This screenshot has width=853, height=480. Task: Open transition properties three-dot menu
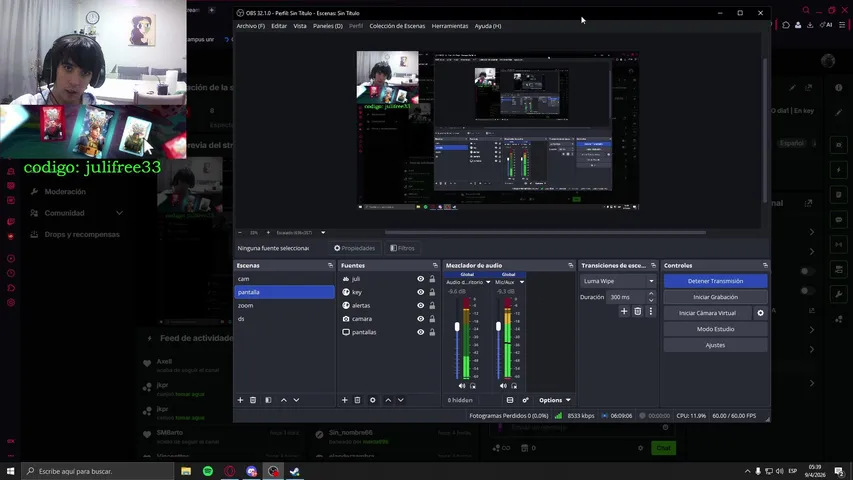click(x=651, y=311)
